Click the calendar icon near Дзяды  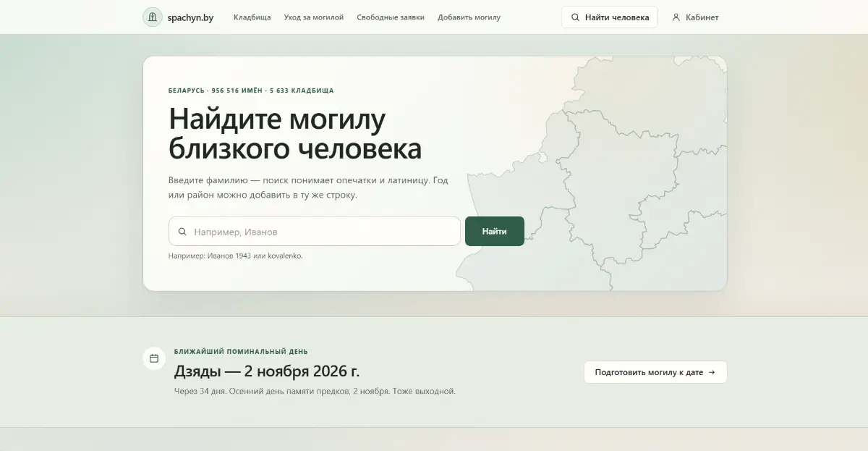[154, 358]
